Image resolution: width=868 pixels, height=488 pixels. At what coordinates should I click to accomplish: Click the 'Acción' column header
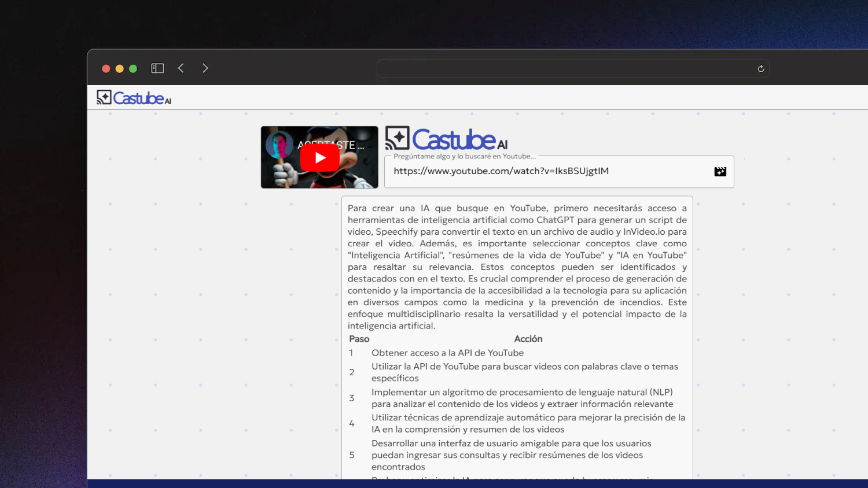point(528,339)
